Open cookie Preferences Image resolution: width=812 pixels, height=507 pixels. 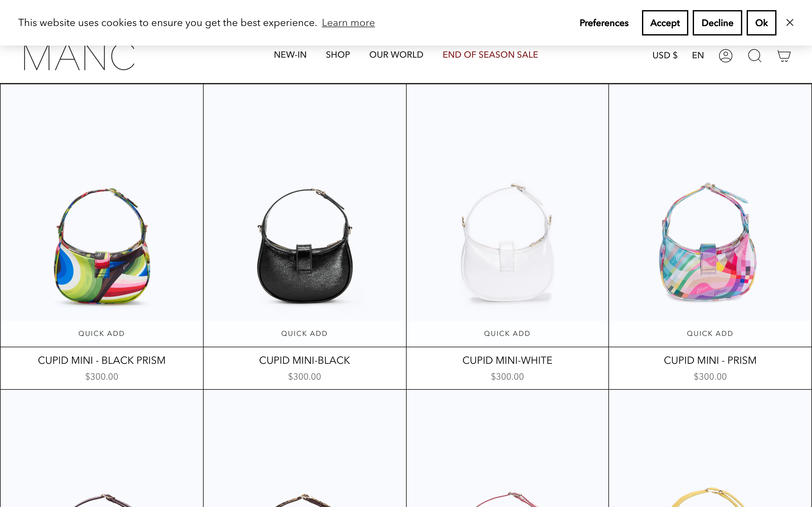[x=604, y=23]
